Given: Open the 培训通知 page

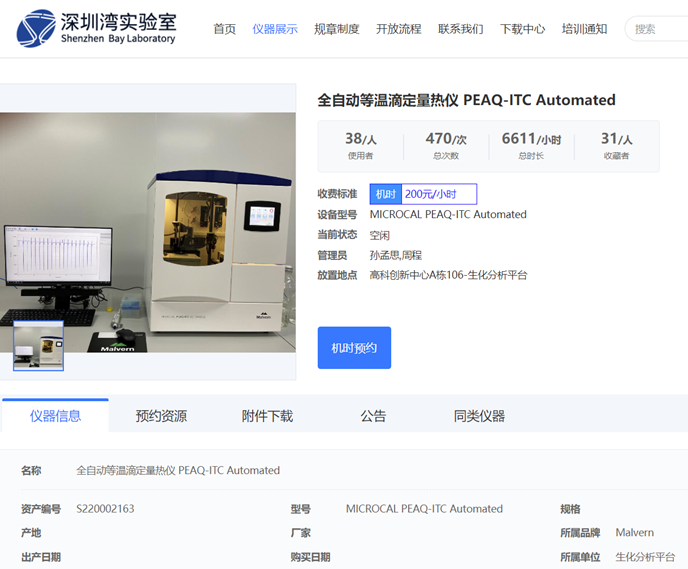Looking at the screenshot, I should coord(584,29).
